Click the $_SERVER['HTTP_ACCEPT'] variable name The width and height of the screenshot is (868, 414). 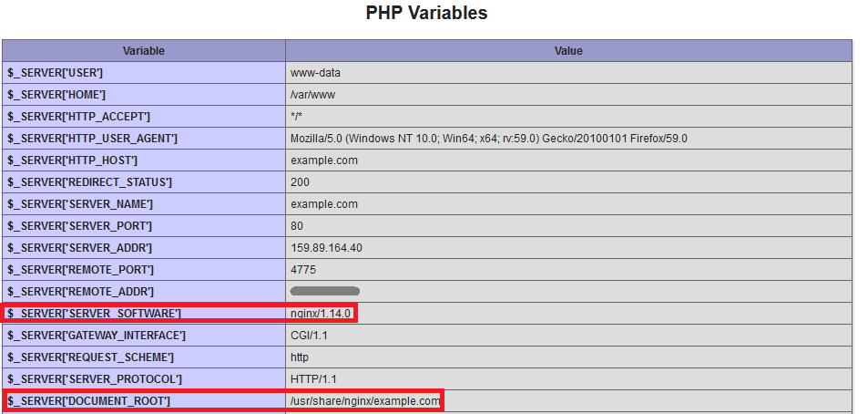point(79,117)
